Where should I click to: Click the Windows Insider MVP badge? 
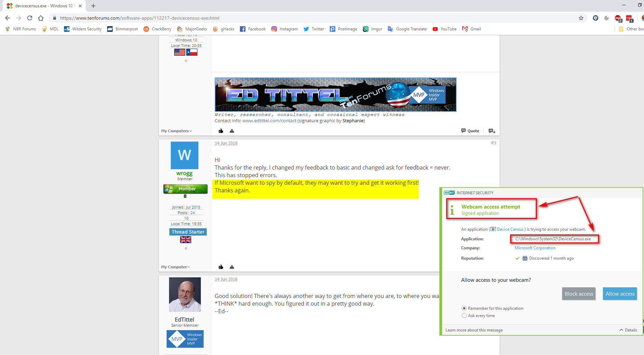click(185, 339)
